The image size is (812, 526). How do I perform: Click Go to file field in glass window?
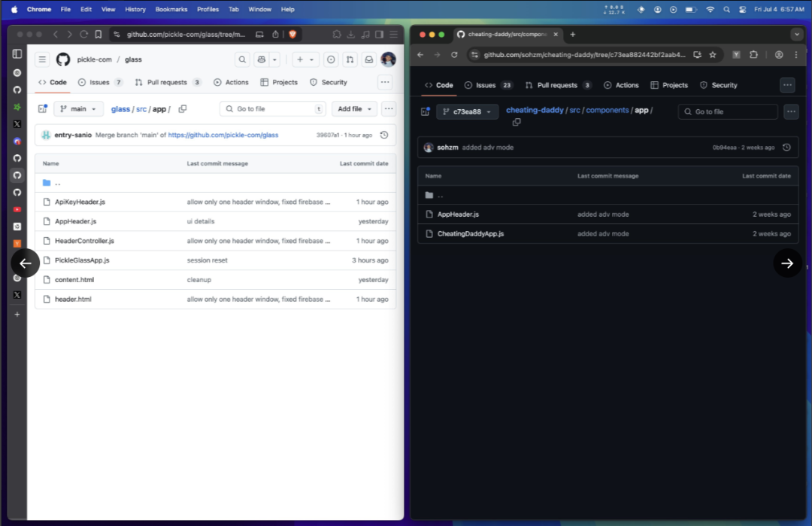click(x=273, y=109)
